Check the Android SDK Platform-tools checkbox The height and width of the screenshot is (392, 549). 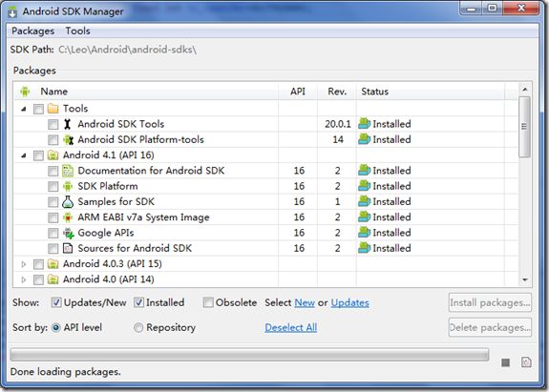pyautogui.click(x=53, y=140)
